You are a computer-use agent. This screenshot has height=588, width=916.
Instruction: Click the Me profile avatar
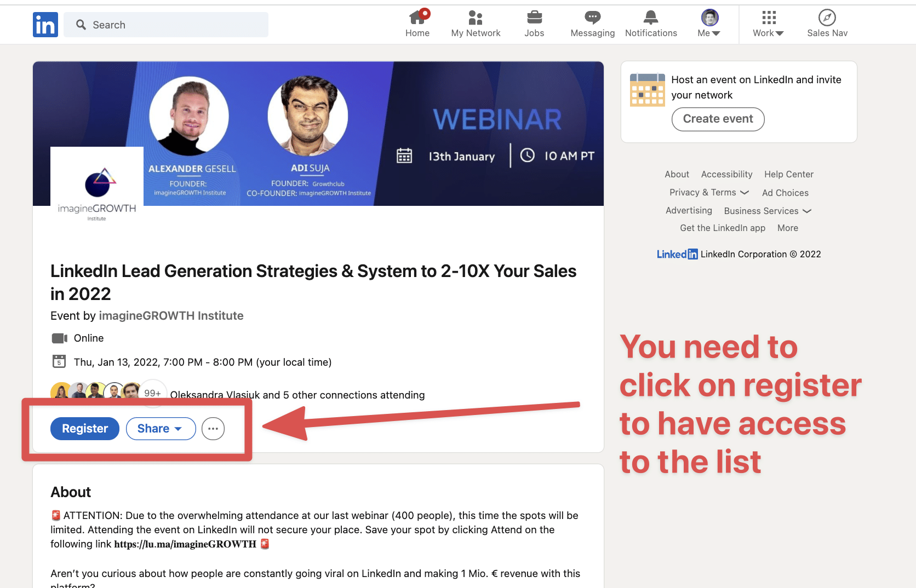(709, 18)
